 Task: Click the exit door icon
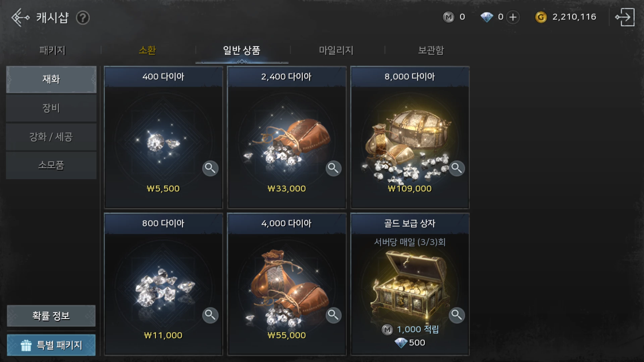click(625, 17)
